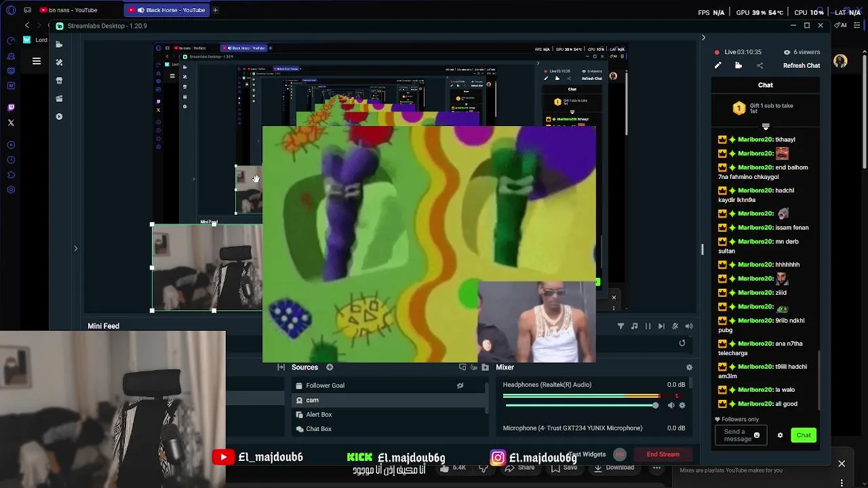Viewport: 868px width, 488px height.
Task: Expand the left panel chevron arrow
Action: [75, 249]
